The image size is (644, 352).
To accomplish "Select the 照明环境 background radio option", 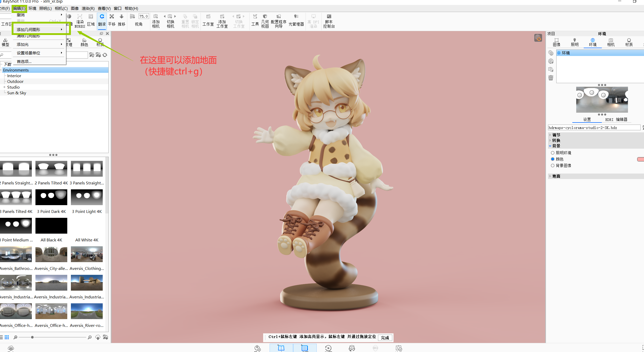I will (x=553, y=153).
